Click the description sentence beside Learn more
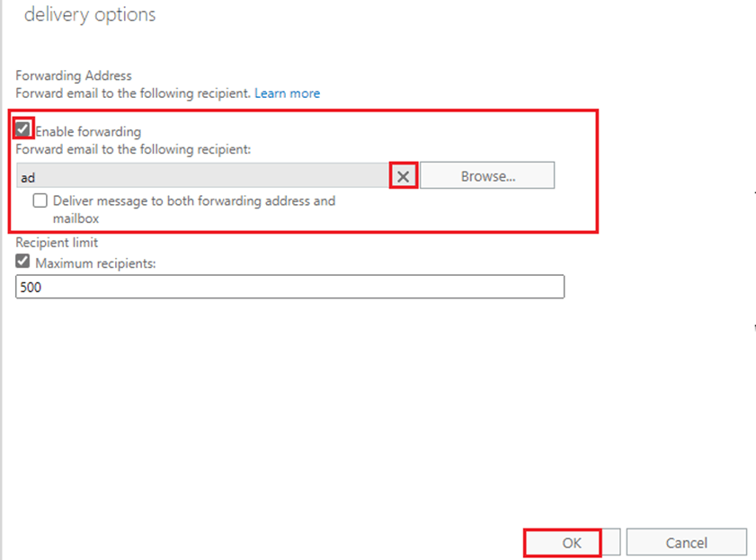 (x=133, y=93)
